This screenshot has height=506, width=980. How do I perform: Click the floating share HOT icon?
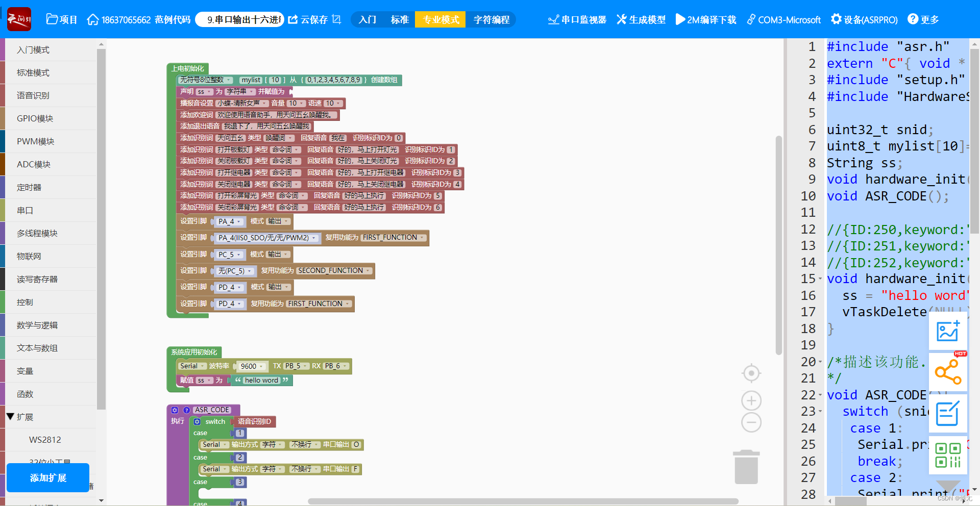point(948,371)
